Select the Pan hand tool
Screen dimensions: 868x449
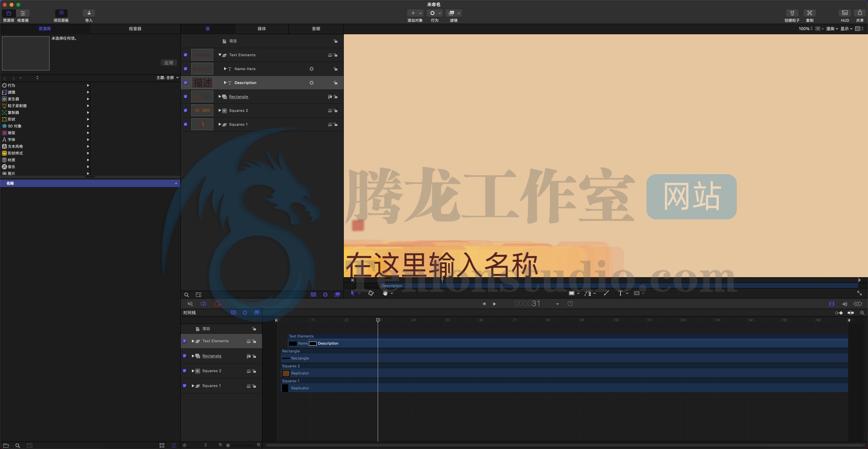coord(385,293)
